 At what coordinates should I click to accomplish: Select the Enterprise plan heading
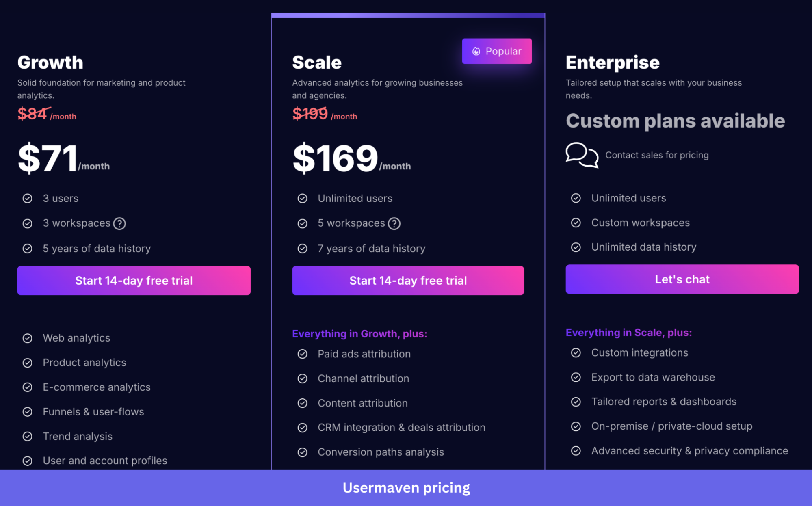click(613, 62)
